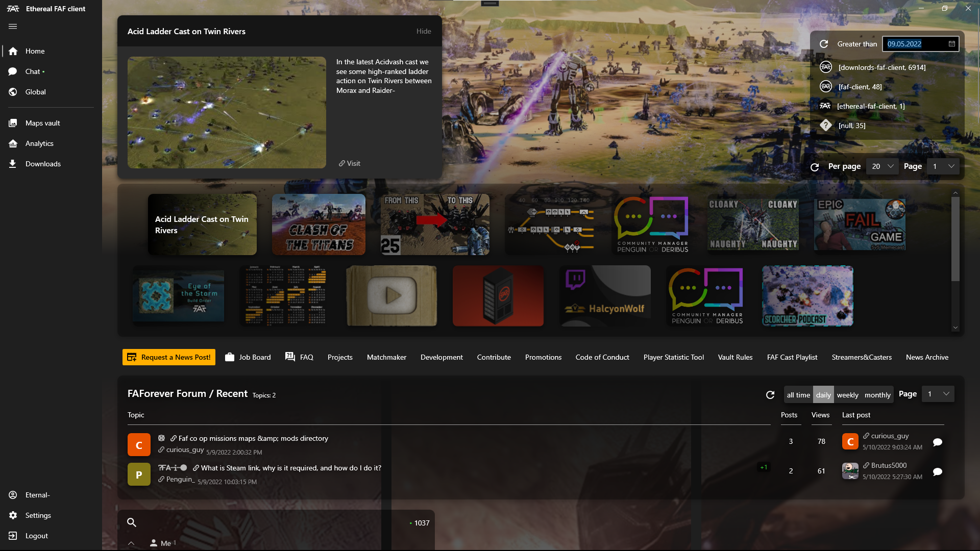Click the faf-client 48 icon
This screenshot has width=980, height=551.
click(x=826, y=87)
